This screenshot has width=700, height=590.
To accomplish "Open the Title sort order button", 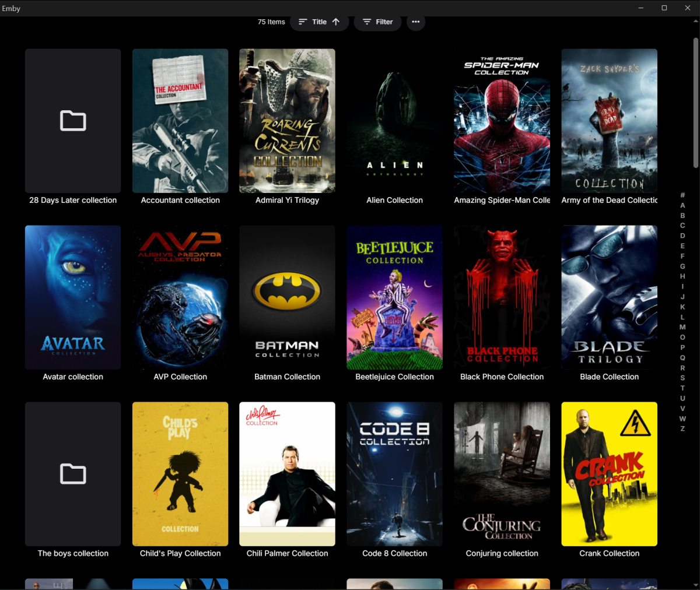I will 319,22.
